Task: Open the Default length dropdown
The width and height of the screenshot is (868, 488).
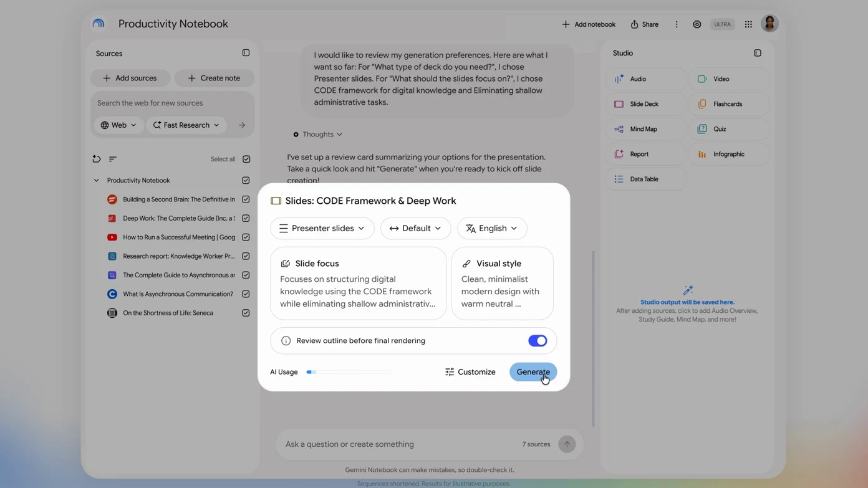Action: [415, 228]
